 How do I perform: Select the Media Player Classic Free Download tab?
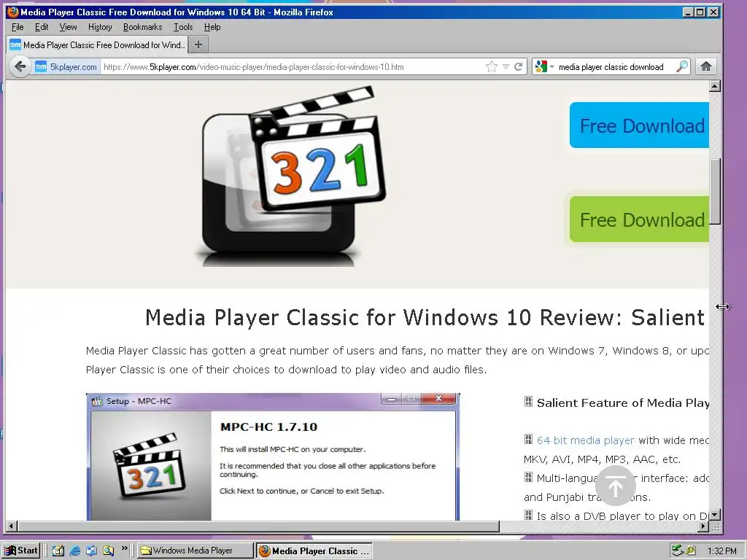tap(97, 44)
